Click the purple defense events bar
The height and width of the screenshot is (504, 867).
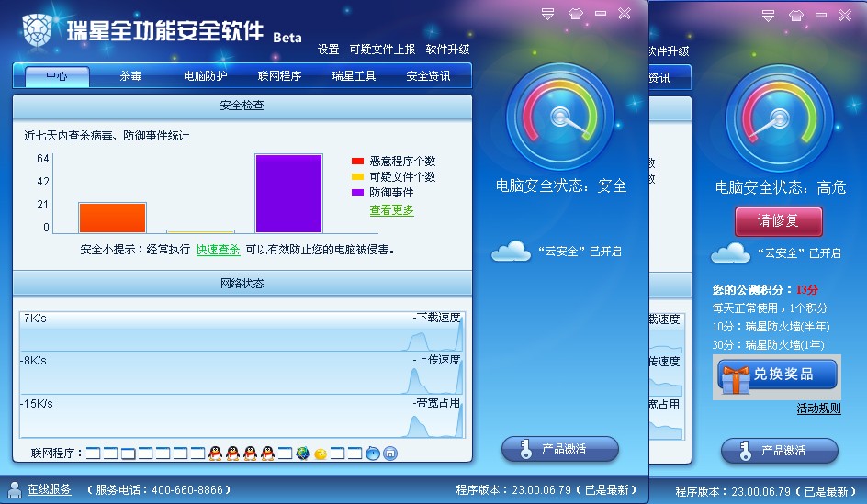288,194
